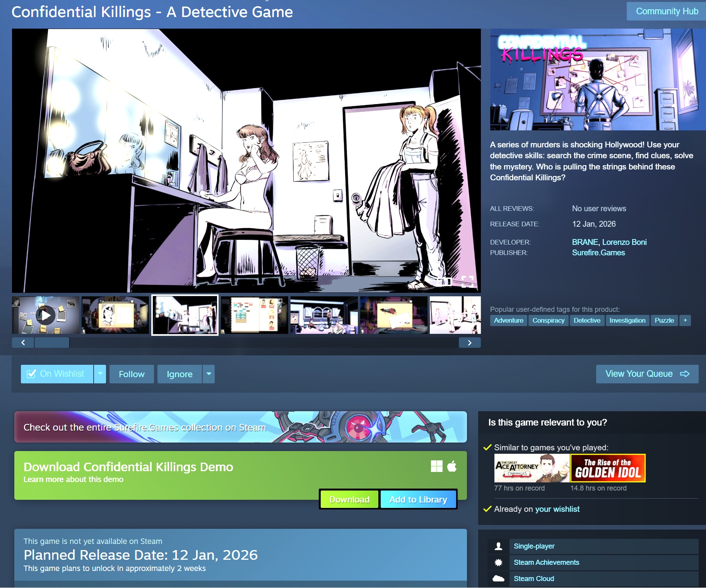Visit developer Lorenzo Boni's page
The width and height of the screenshot is (706, 588).
tap(624, 242)
